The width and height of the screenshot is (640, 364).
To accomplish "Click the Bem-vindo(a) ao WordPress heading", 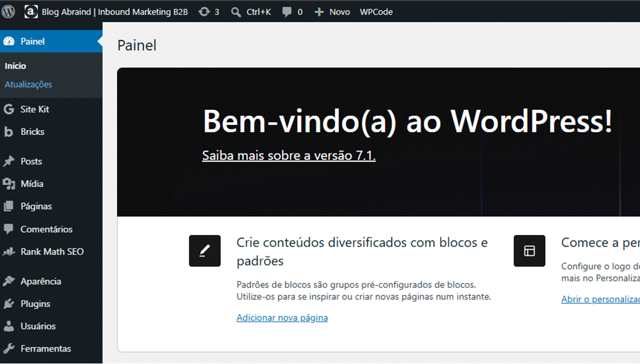I will (x=407, y=121).
